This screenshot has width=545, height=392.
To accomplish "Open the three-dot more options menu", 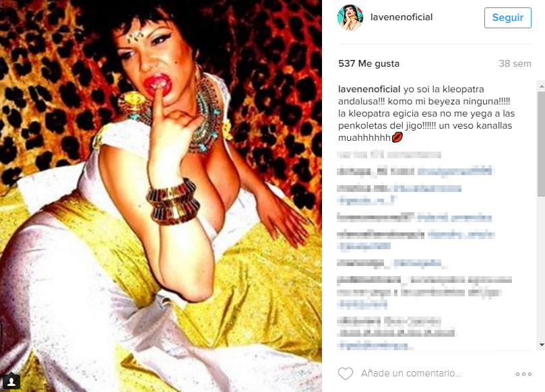I will coord(523,374).
